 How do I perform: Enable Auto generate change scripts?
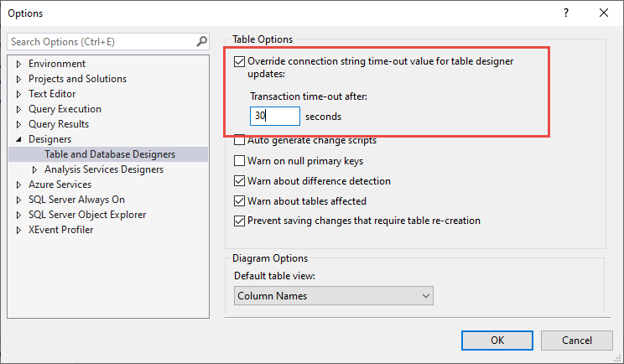point(241,141)
